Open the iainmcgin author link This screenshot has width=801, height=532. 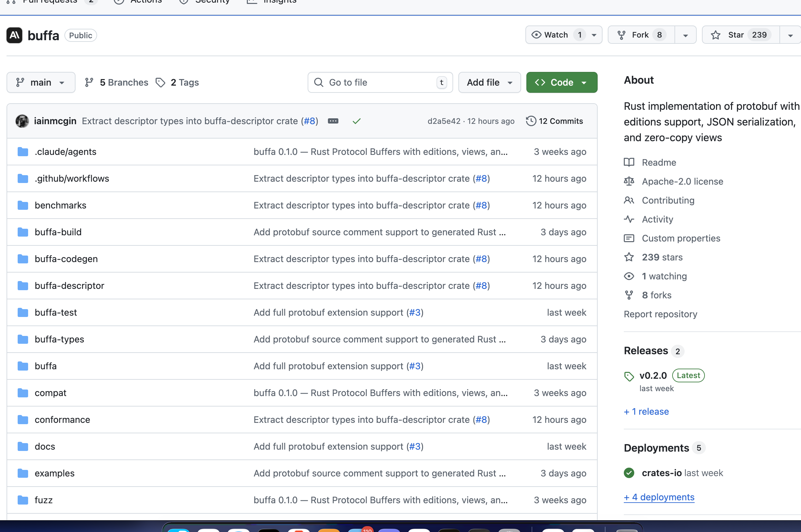[x=55, y=121]
